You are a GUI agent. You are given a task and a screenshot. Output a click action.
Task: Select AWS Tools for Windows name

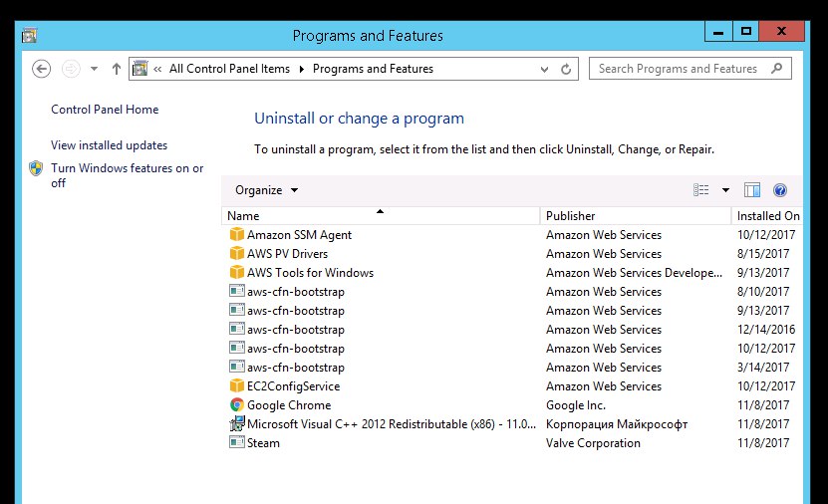pyautogui.click(x=310, y=273)
